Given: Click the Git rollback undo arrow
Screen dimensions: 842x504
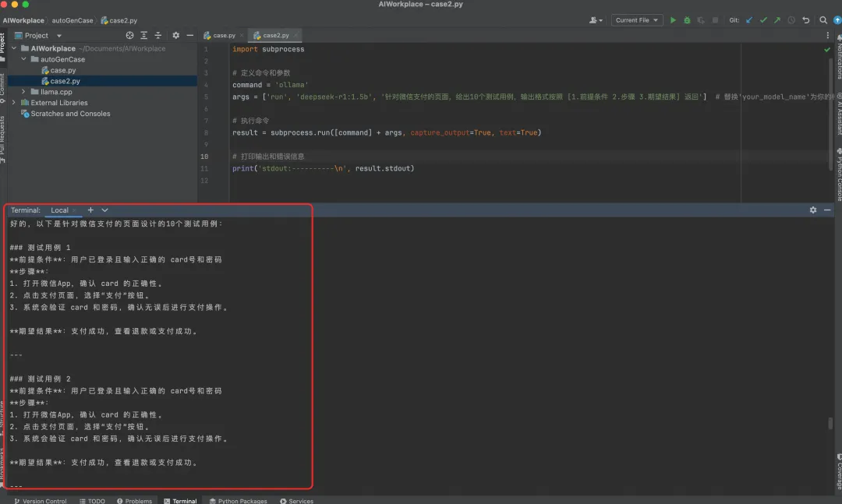Looking at the screenshot, I should coord(806,20).
